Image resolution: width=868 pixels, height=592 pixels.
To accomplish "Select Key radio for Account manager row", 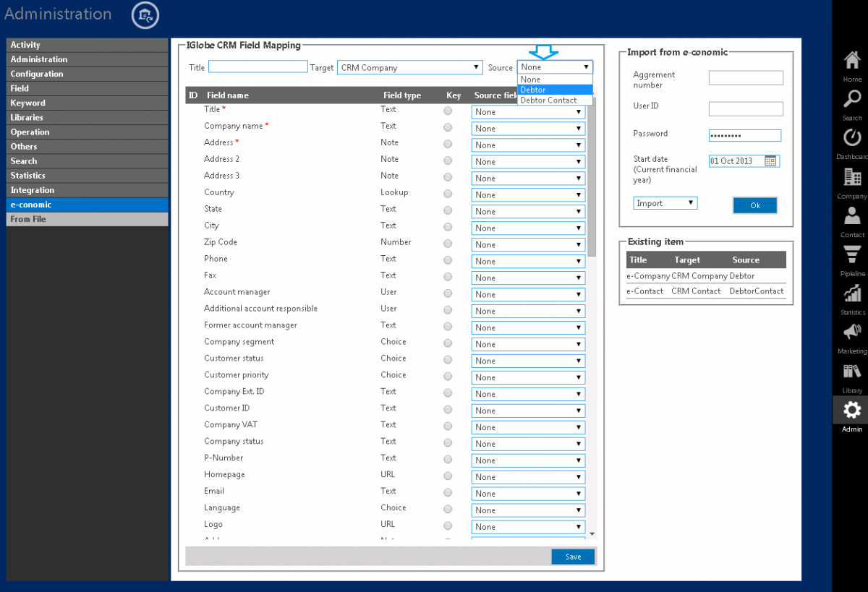I will pyautogui.click(x=448, y=293).
